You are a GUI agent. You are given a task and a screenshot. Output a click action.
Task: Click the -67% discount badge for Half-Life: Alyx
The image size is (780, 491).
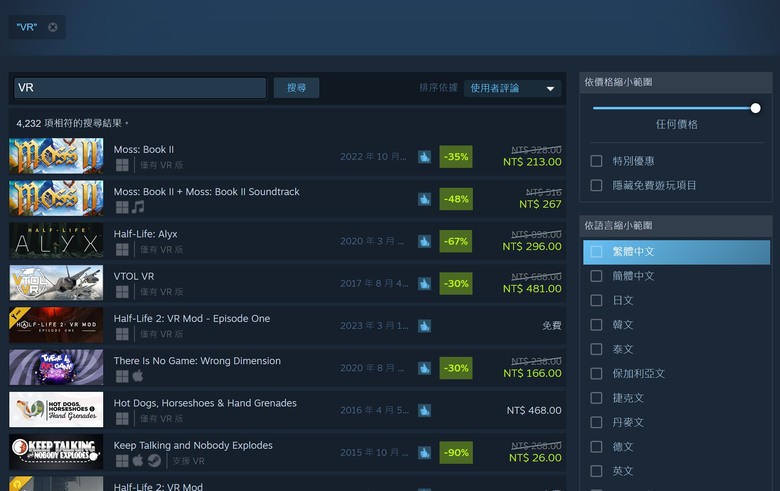click(456, 241)
